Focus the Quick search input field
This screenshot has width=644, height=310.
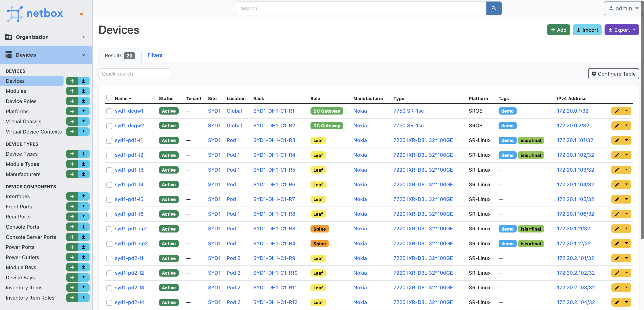tap(134, 74)
